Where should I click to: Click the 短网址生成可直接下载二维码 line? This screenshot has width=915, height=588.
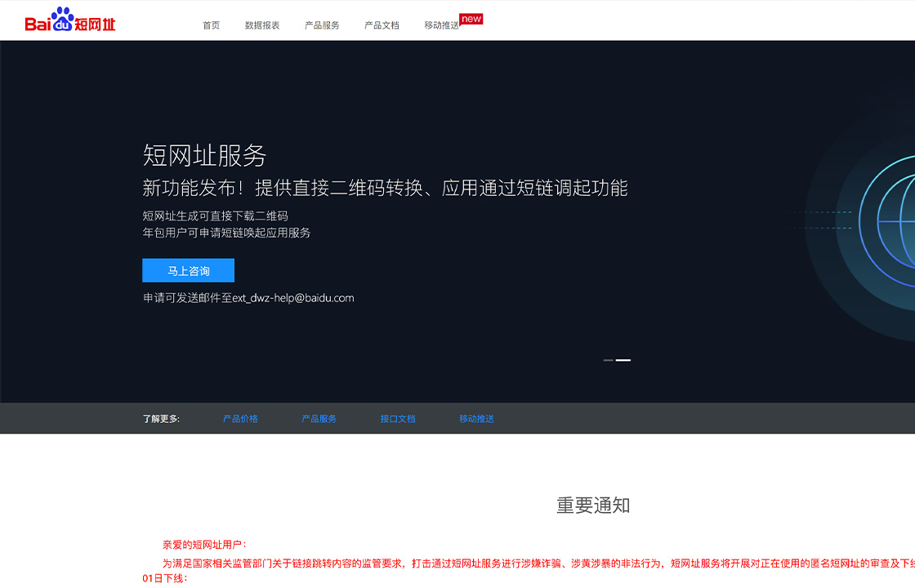tap(216, 216)
